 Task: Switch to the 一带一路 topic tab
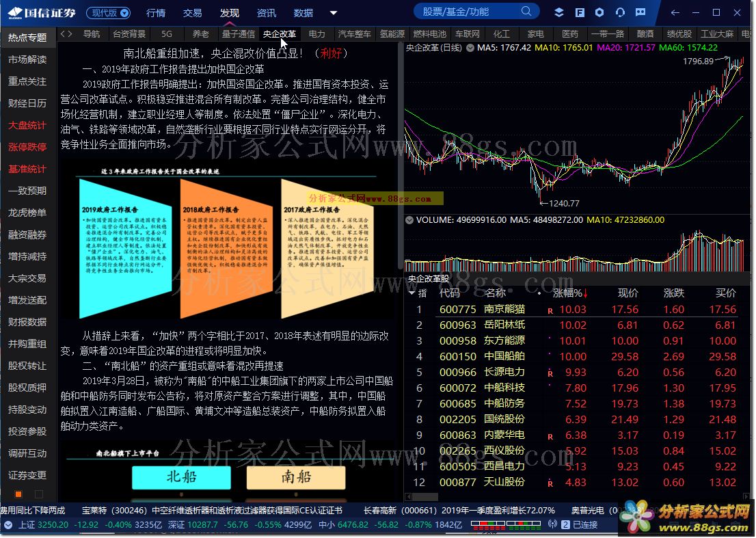(608, 33)
